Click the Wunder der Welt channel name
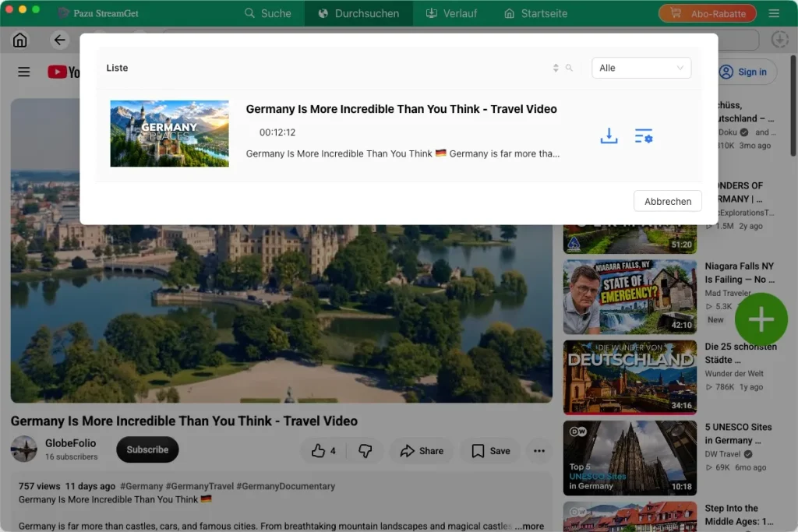The height and width of the screenshot is (532, 798). click(734, 373)
